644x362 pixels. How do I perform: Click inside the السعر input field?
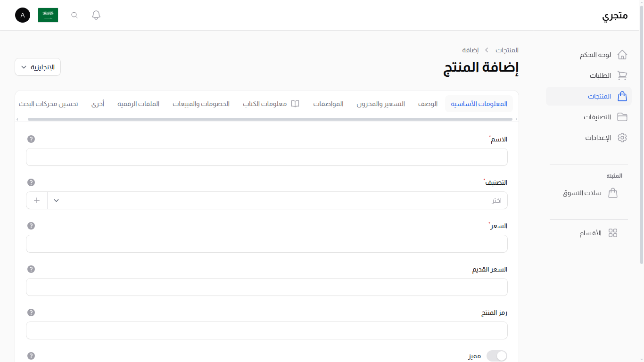click(266, 244)
